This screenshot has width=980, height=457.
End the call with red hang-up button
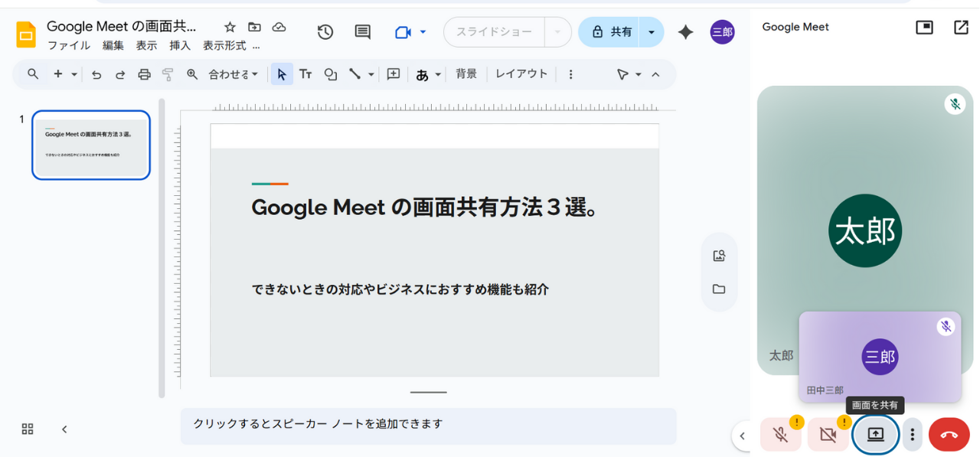pos(949,435)
